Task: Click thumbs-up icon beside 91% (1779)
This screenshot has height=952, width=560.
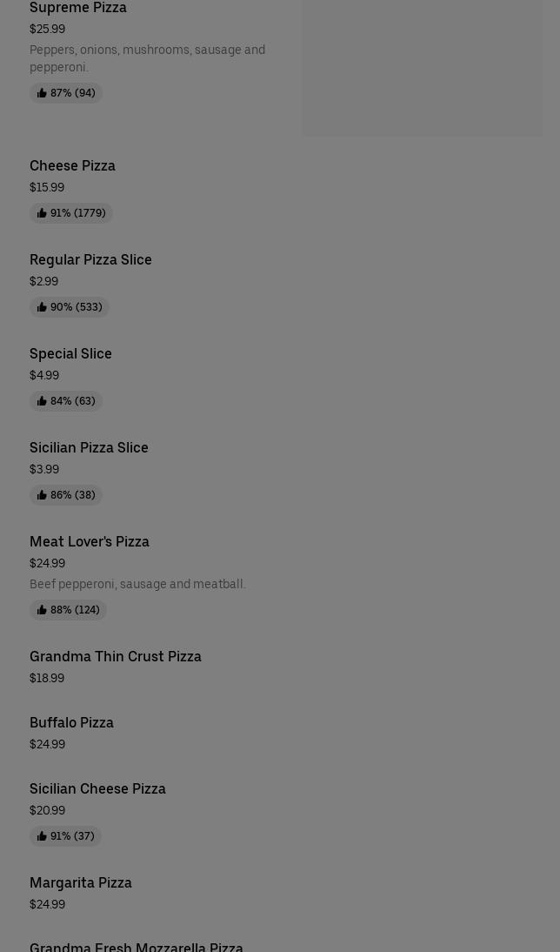Action: coord(42,213)
